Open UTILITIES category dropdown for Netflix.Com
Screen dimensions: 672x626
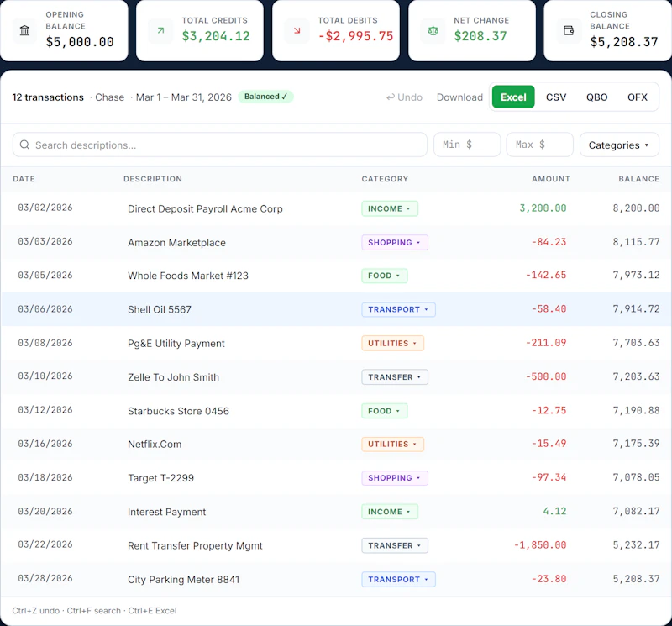coord(392,445)
